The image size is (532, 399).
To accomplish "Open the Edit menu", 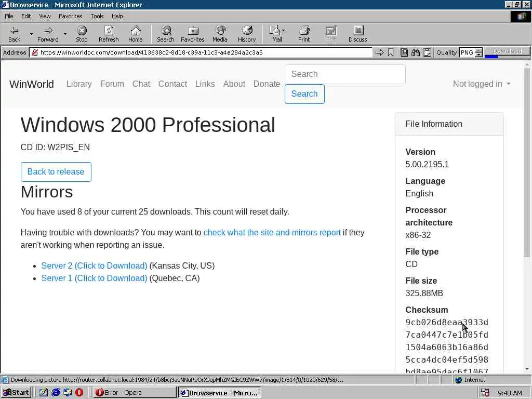I will [26, 16].
